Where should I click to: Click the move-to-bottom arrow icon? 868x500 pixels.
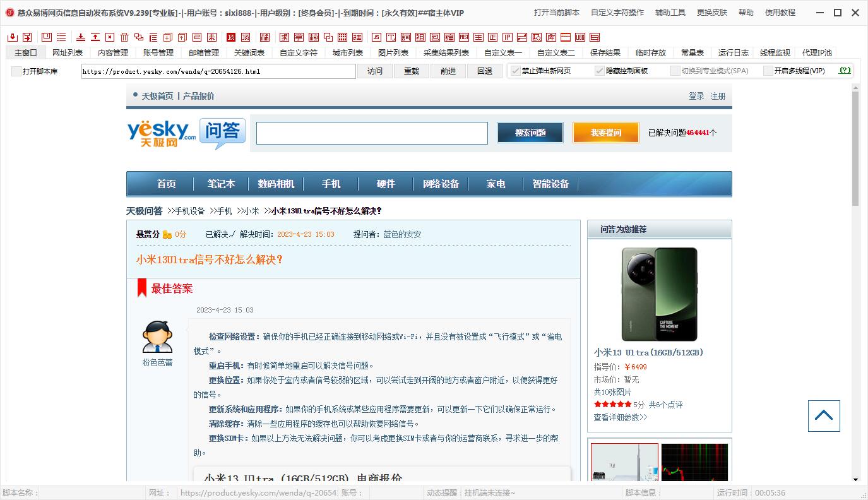[81, 37]
